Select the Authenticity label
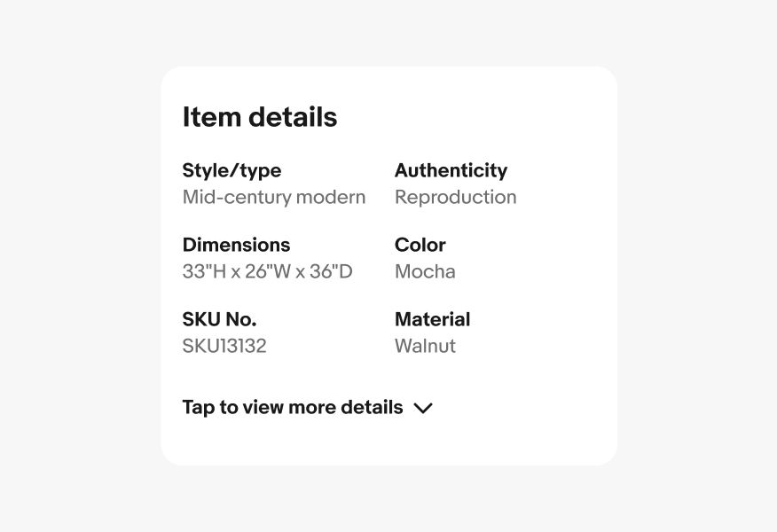777x532 pixels. [451, 170]
